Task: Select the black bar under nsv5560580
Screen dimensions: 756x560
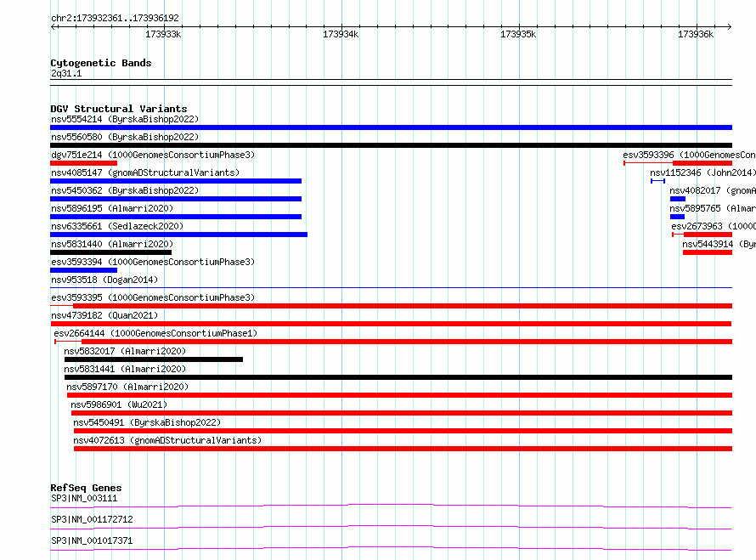Action: (x=391, y=145)
